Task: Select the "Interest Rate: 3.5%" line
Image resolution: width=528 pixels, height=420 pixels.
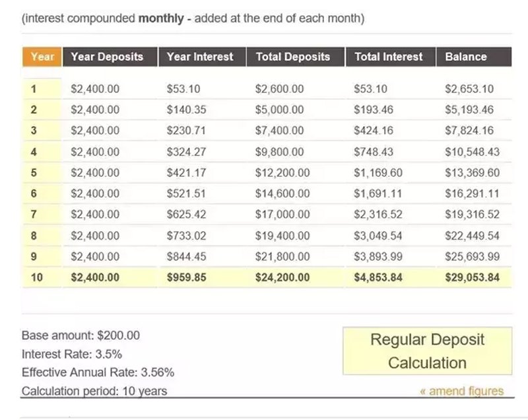Action: (x=72, y=354)
